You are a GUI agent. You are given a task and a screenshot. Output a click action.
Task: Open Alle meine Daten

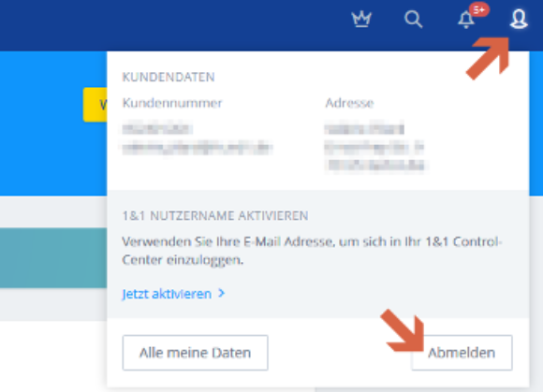[x=195, y=353]
